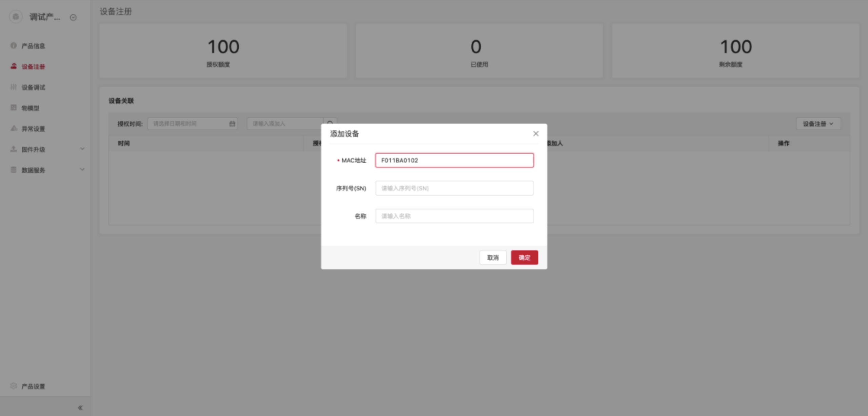Collapse the sidebar with double-arrow icon
The image size is (868, 416).
[80, 408]
